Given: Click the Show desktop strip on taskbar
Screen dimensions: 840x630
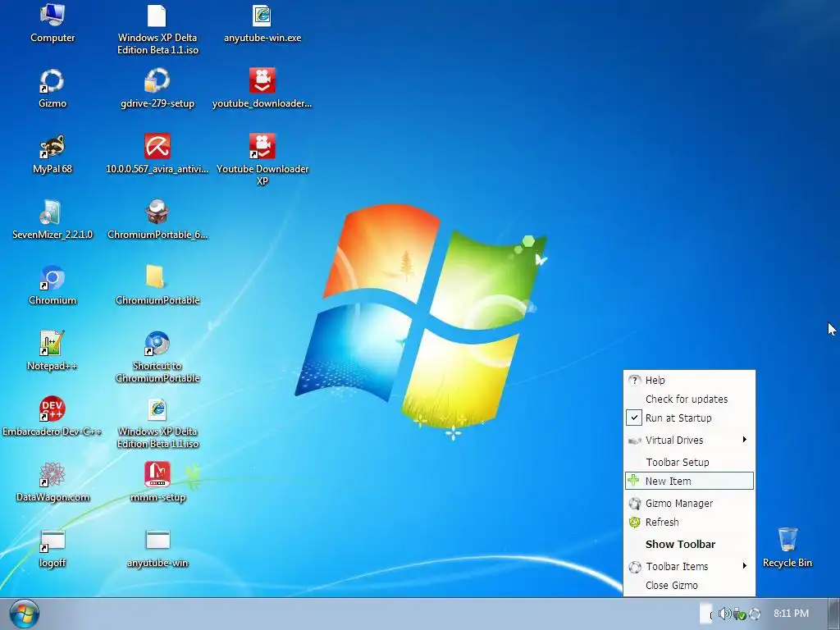Looking at the screenshot, I should click(833, 614).
